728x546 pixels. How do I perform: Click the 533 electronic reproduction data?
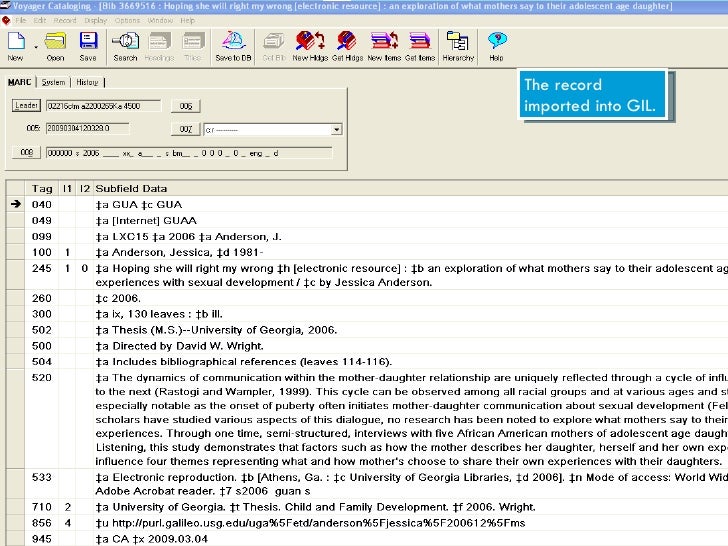(411, 484)
